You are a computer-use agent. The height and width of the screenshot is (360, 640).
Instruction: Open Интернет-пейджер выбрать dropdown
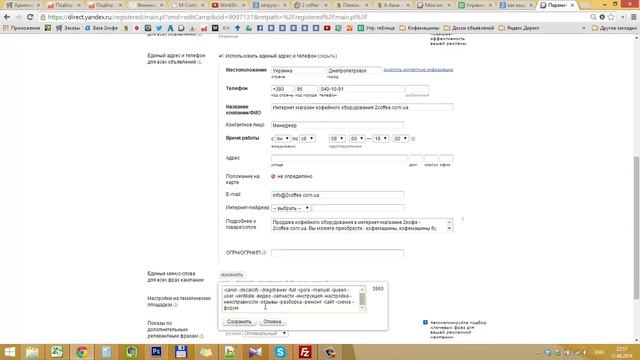coord(291,208)
